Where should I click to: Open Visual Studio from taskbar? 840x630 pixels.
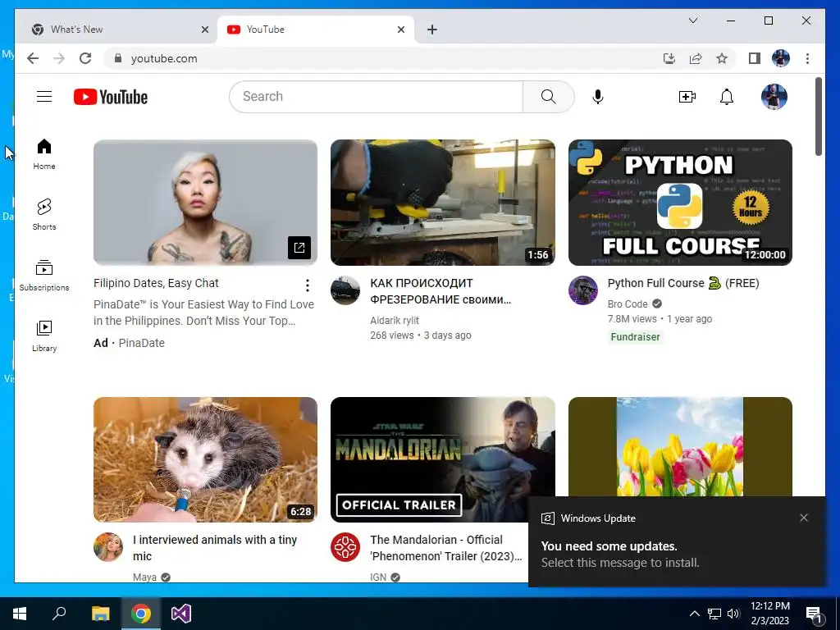181,614
